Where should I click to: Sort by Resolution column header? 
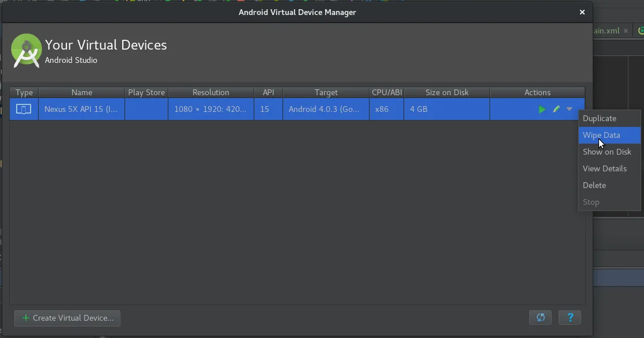(x=210, y=92)
